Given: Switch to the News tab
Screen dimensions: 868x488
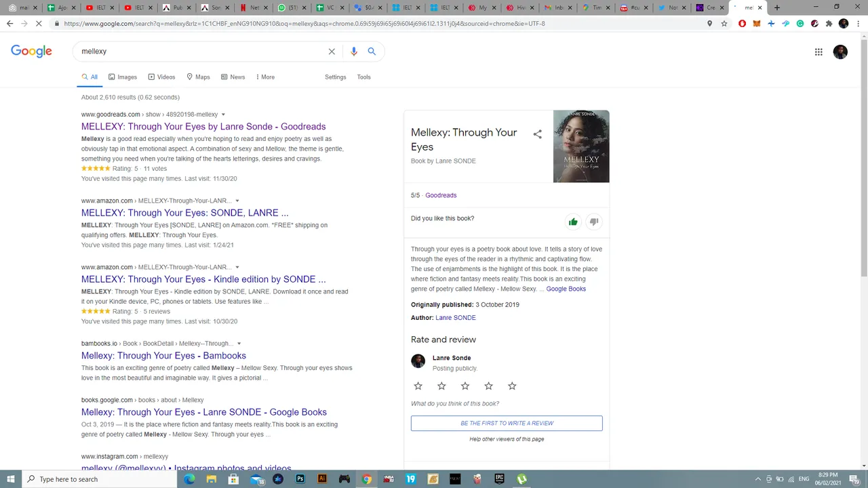Looking at the screenshot, I should (233, 77).
